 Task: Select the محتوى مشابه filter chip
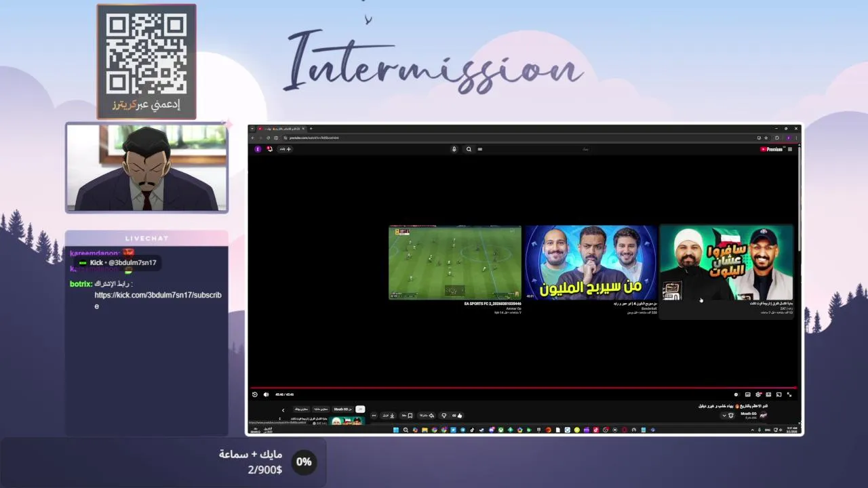(x=321, y=409)
